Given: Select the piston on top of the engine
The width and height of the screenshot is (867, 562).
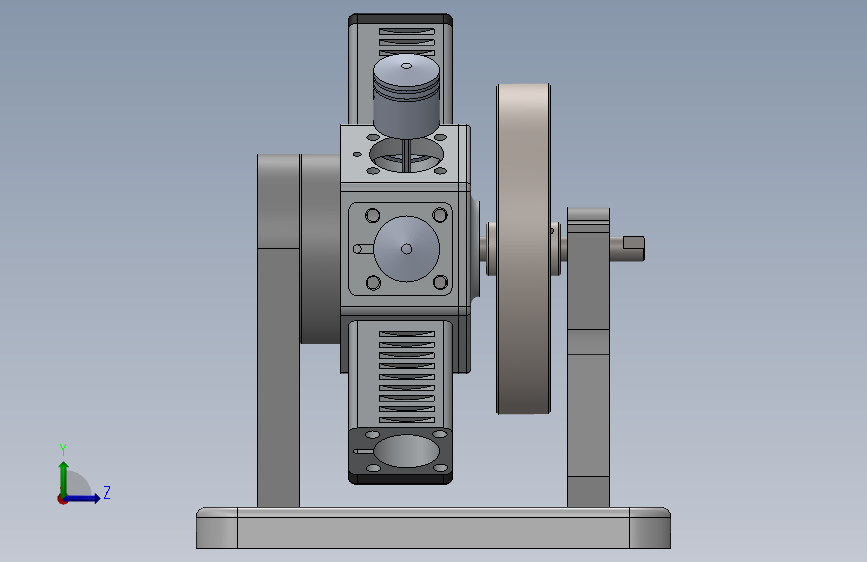Looking at the screenshot, I should 406,96.
